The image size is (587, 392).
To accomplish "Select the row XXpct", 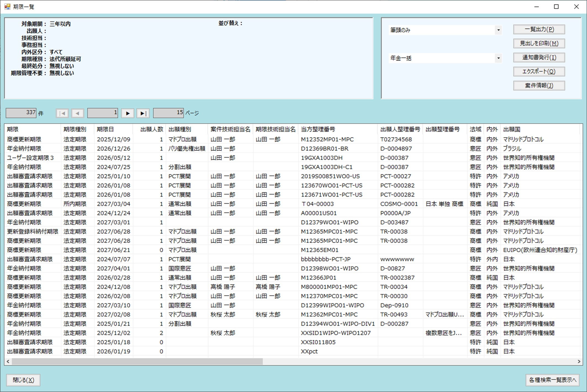I will coord(293,351).
